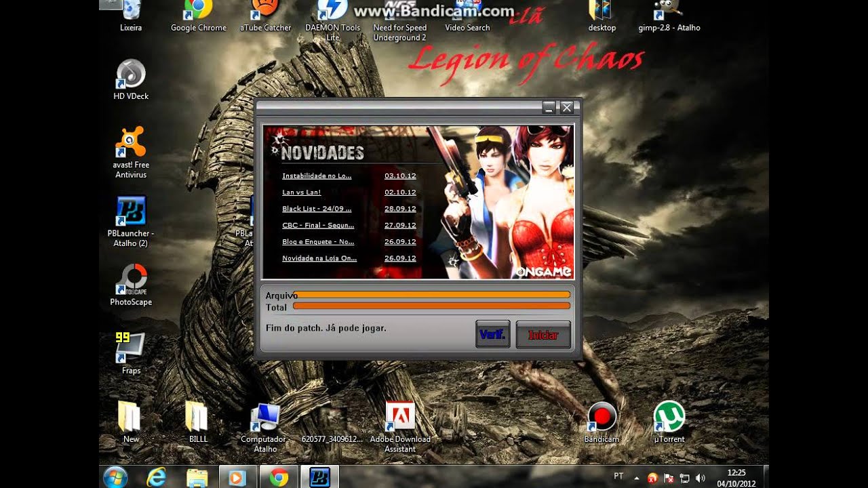The image size is (868, 488).
Task: Launch the Google Chrome desktop shortcut
Action: pos(198,15)
